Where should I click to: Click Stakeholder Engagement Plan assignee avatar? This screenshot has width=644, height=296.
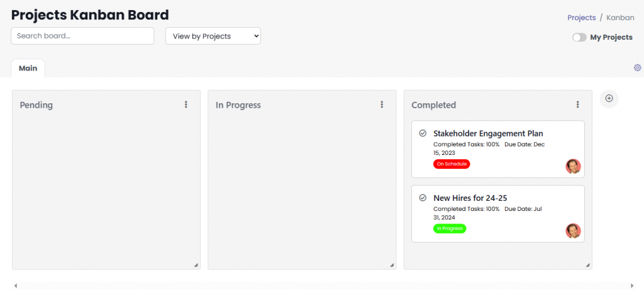click(573, 166)
